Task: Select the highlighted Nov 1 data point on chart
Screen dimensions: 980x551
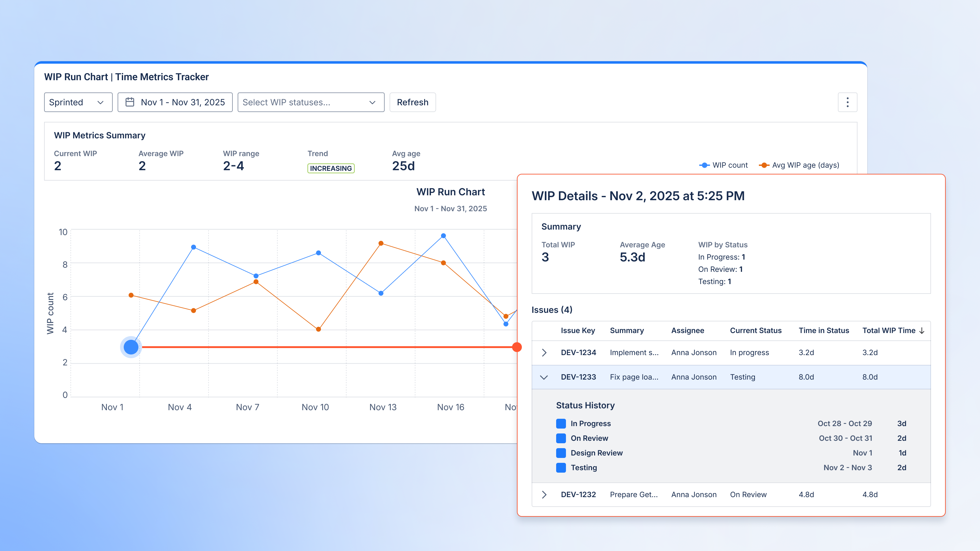Action: (x=131, y=347)
